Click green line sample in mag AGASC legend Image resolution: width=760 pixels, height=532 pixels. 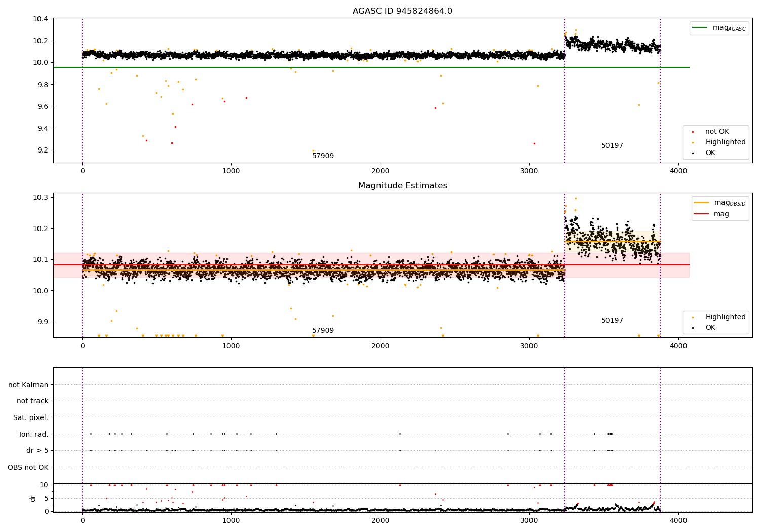pos(700,28)
